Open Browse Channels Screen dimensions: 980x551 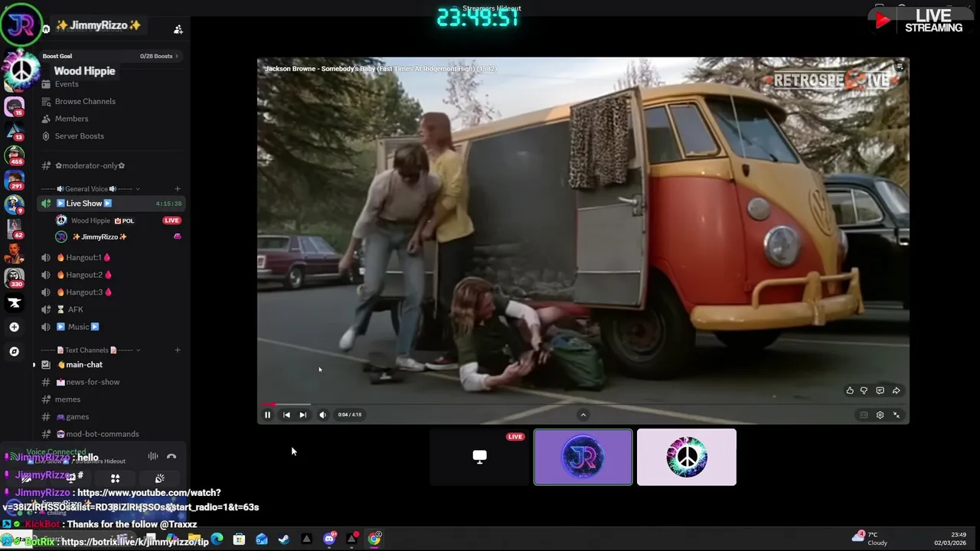tap(85, 101)
